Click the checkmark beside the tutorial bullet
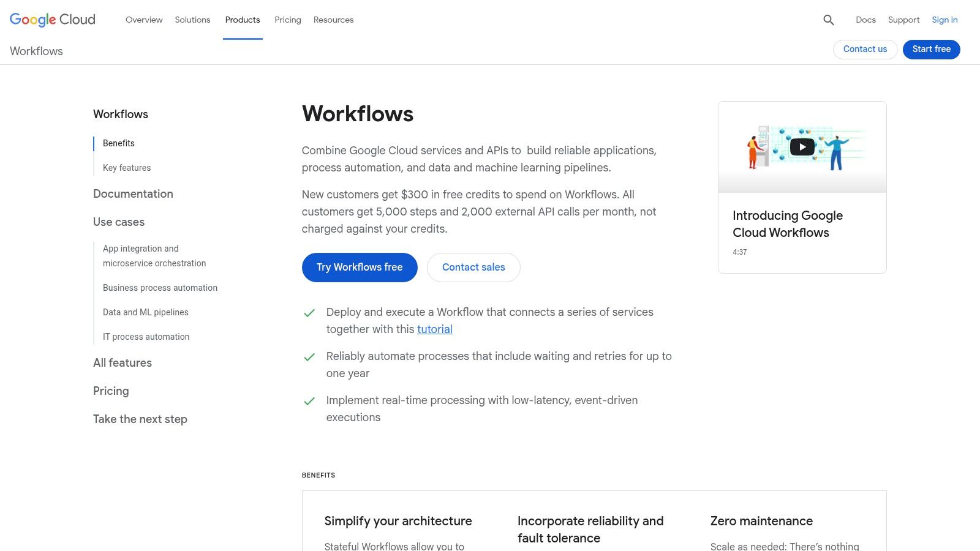The width and height of the screenshot is (980, 551). pyautogui.click(x=309, y=313)
